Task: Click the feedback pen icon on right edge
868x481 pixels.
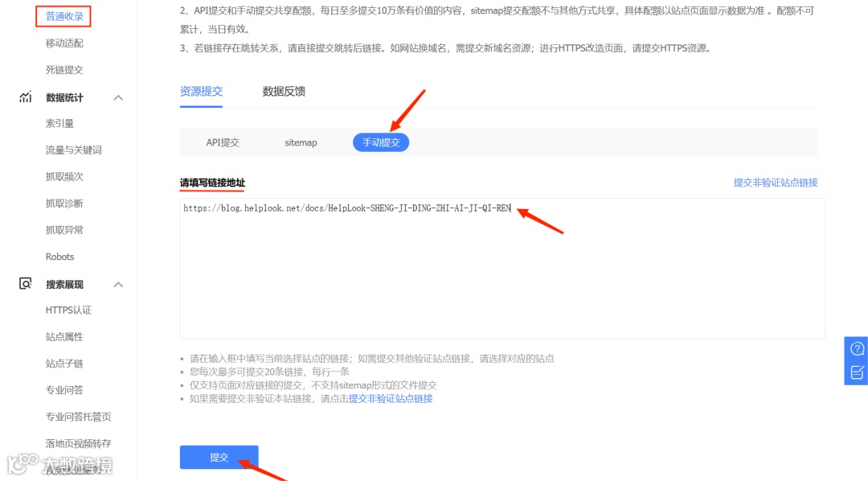Action: (856, 372)
